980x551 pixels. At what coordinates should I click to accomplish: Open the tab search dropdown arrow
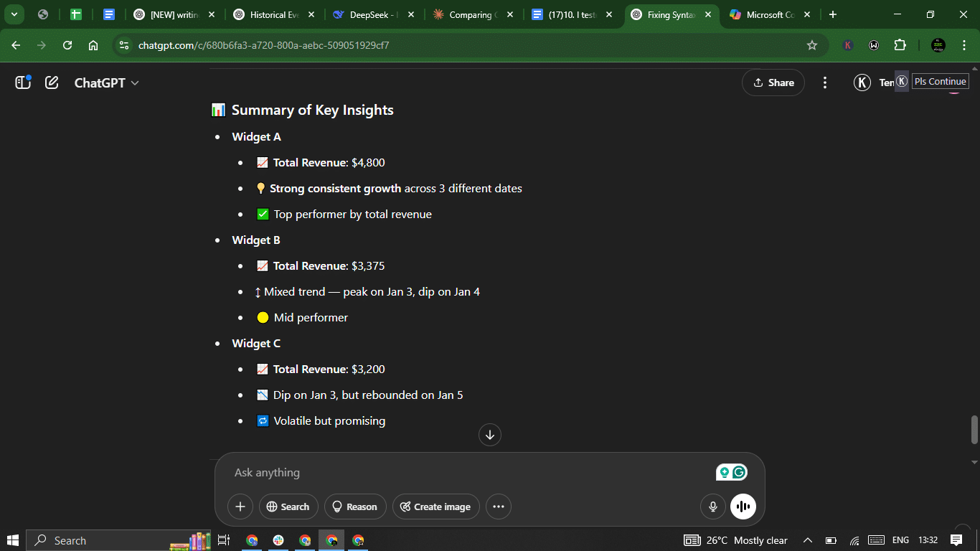point(14,14)
